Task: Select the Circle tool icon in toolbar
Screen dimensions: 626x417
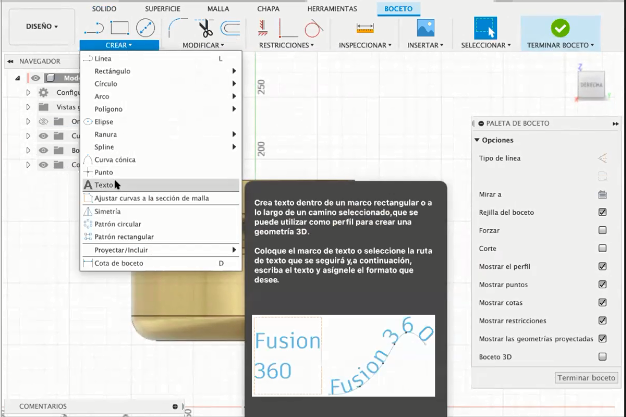Action: point(145,28)
